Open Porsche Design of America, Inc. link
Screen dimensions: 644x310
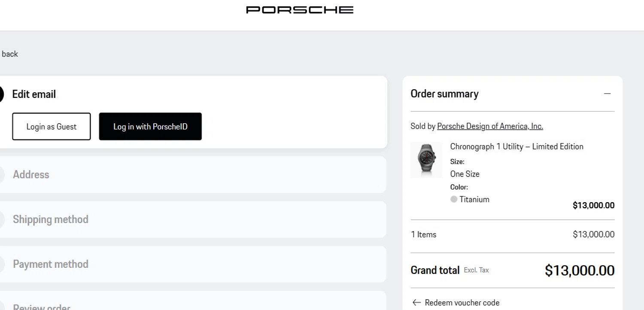(490, 126)
